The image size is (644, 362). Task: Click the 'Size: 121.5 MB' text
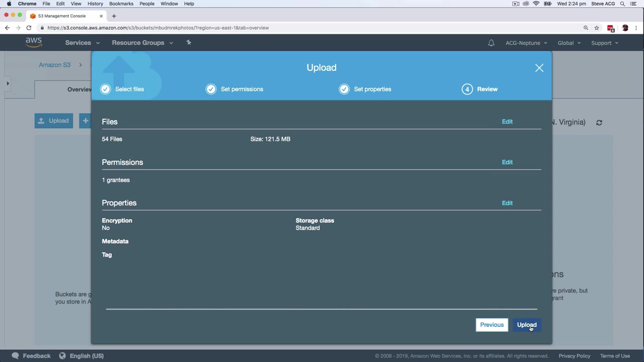(x=270, y=139)
